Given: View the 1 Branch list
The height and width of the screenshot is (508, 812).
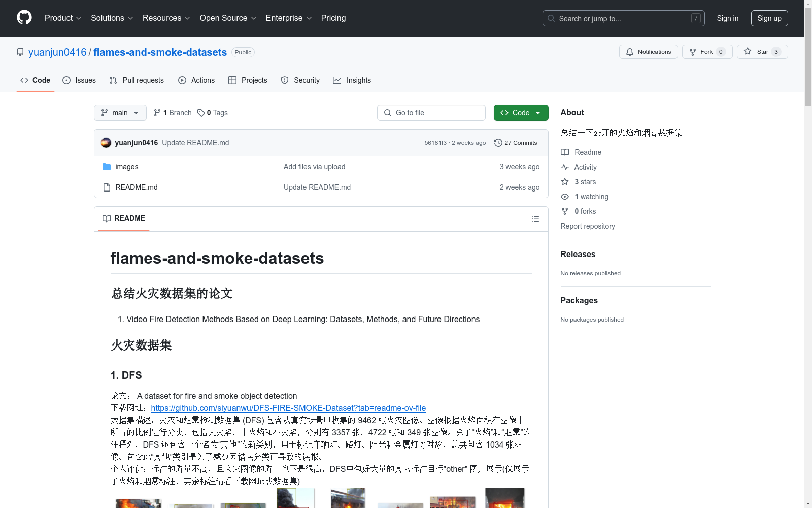Looking at the screenshot, I should click(173, 113).
